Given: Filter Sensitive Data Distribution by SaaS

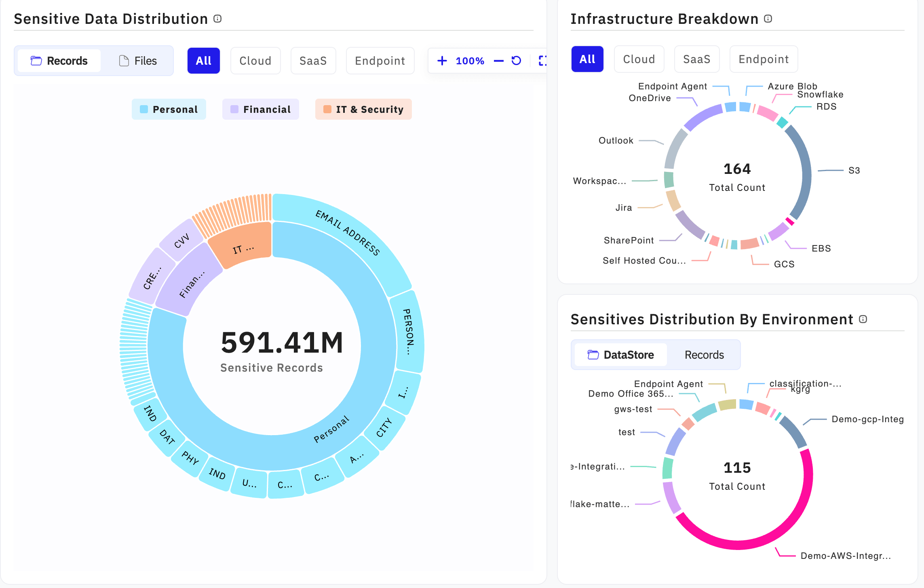Looking at the screenshot, I should (x=313, y=61).
